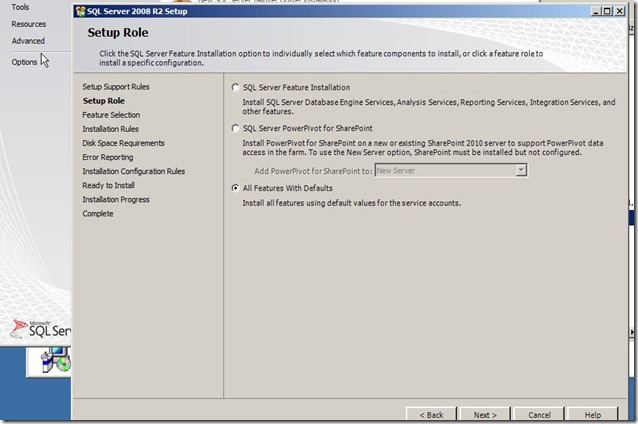Select the Feature Selection step

[x=111, y=115]
